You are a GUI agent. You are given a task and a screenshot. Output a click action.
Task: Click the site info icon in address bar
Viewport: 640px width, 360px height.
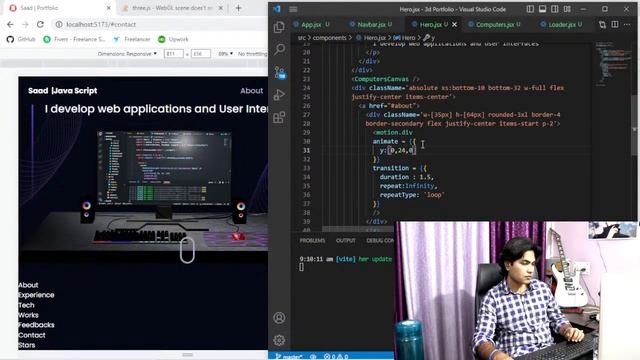coord(59,24)
